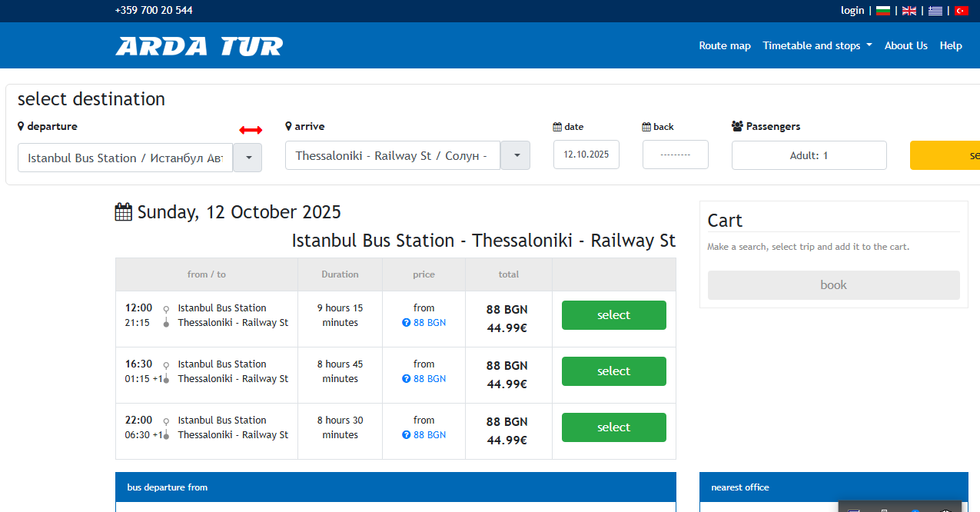This screenshot has width=980, height=512.
Task: Switch language with the Greek flag
Action: [x=935, y=11]
